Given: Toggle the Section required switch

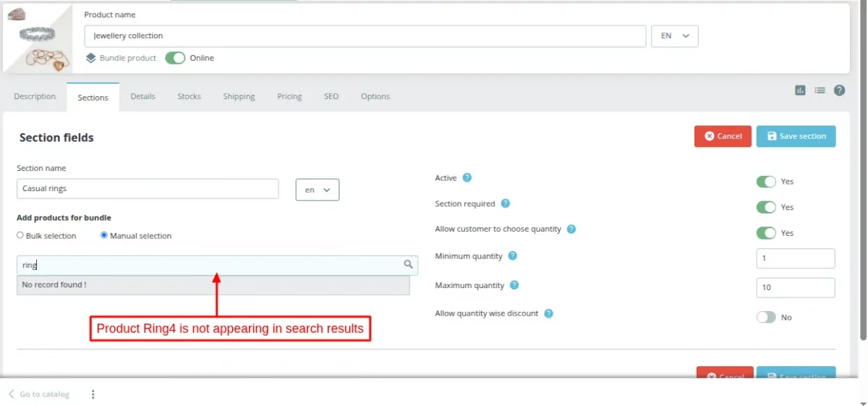Looking at the screenshot, I should [766, 207].
